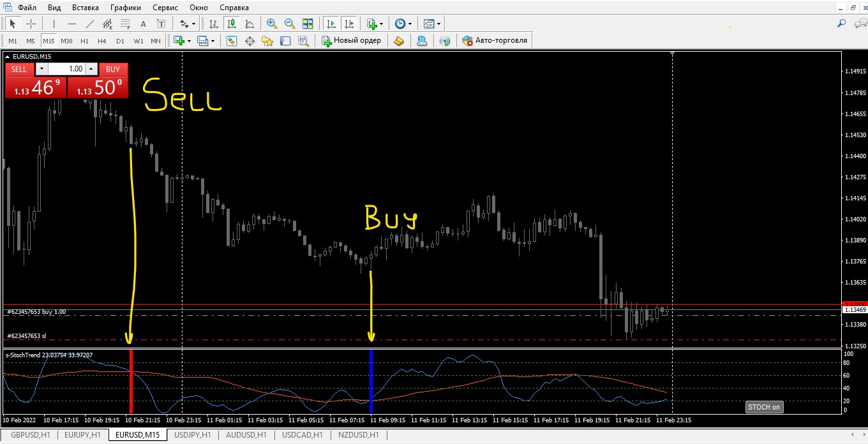Click the chart shift triangle marker
The height and width of the screenshot is (444, 868).
click(x=672, y=54)
